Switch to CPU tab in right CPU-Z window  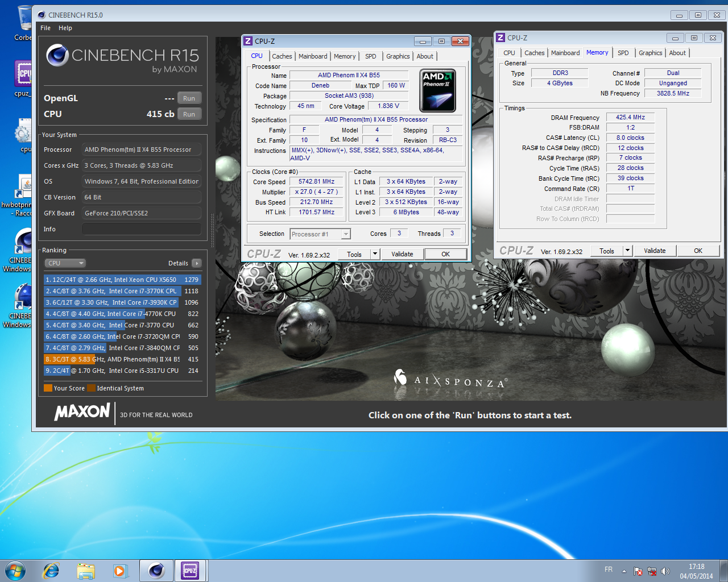pyautogui.click(x=509, y=53)
